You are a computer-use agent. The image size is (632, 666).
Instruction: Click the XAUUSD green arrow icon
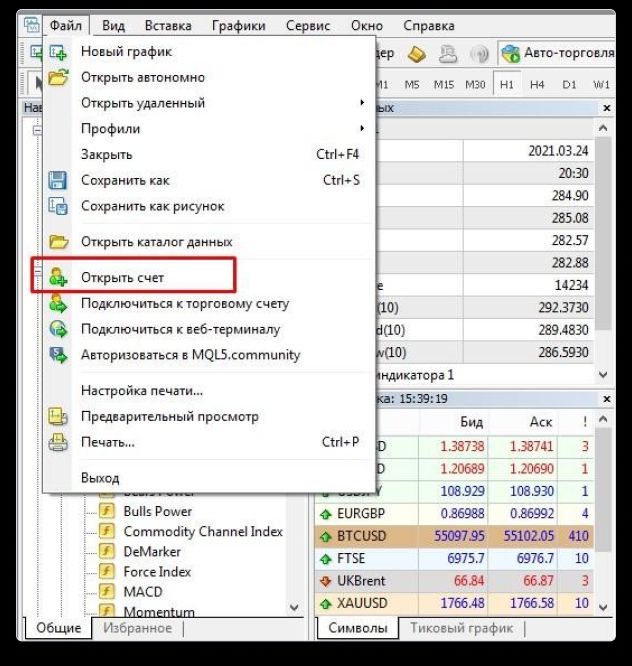click(326, 604)
